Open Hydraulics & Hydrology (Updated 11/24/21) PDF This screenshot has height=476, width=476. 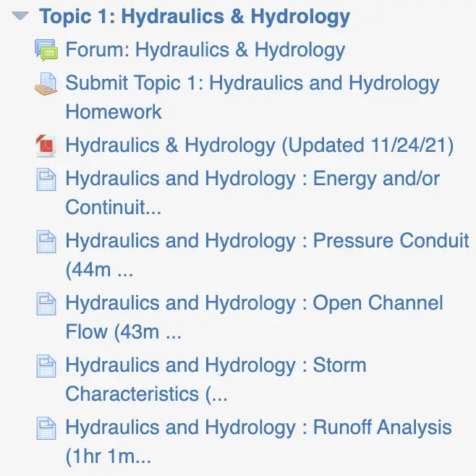(x=260, y=145)
